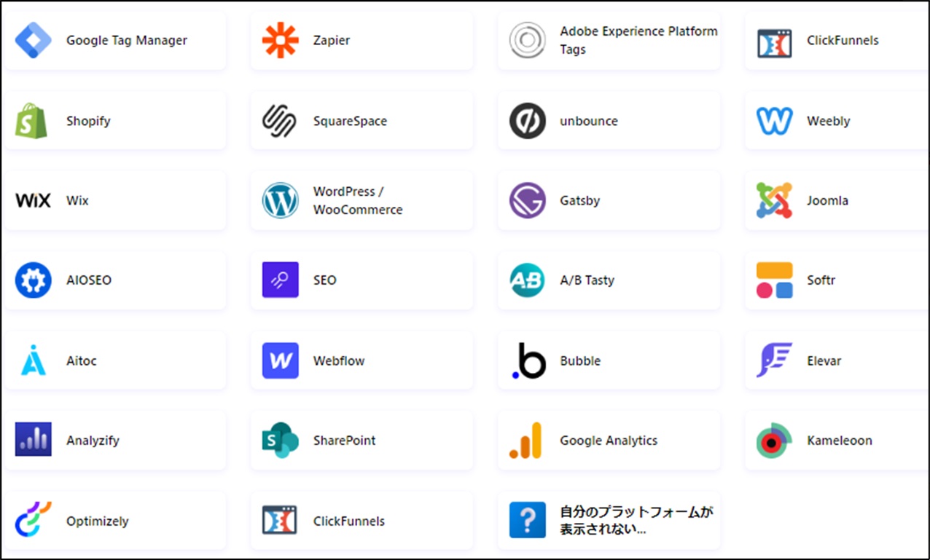Choose the SquareSpace platform card
930x560 pixels.
pyautogui.click(x=362, y=121)
